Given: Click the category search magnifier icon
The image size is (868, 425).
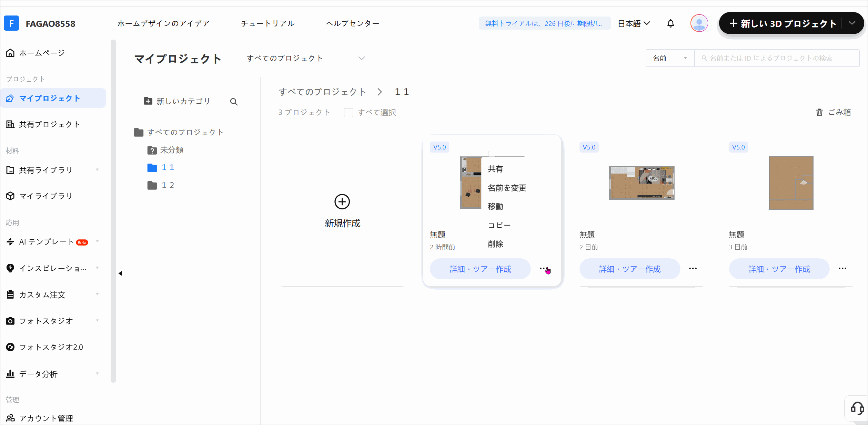Looking at the screenshot, I should (234, 102).
